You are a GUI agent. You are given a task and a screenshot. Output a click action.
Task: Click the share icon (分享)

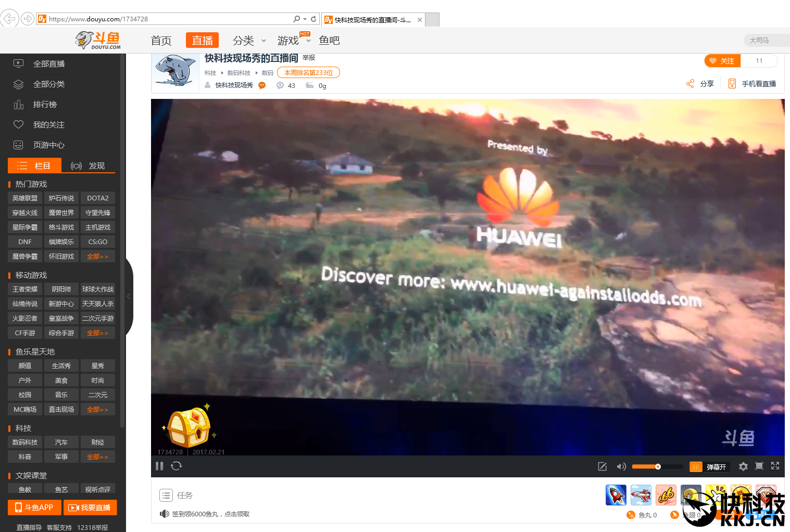(700, 84)
